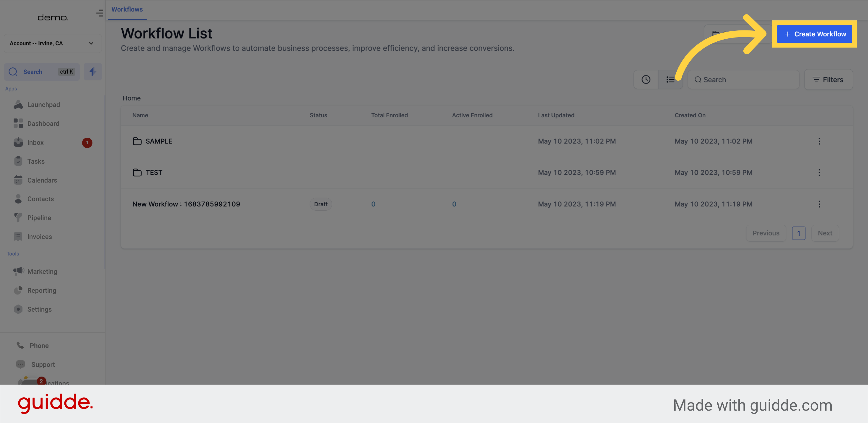
Task: Open options menu for TEST folder
Action: pyautogui.click(x=819, y=173)
